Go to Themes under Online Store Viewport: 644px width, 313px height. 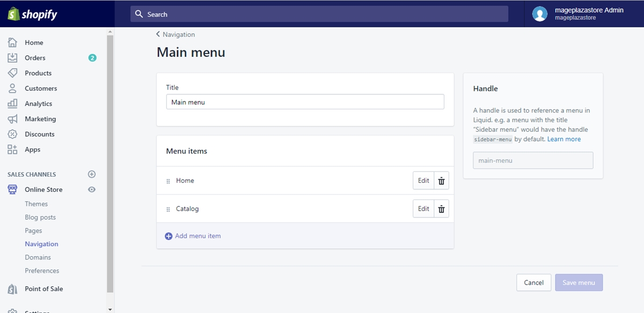click(36, 204)
